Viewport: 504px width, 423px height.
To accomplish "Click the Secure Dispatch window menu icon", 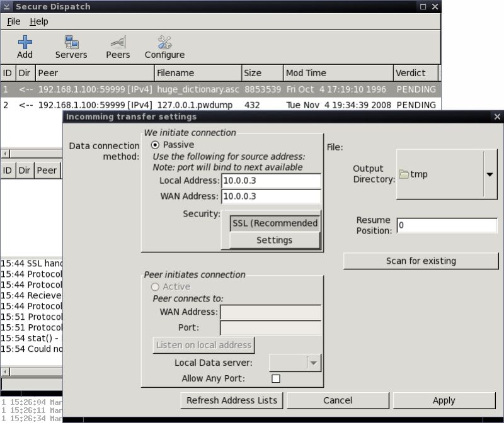I will click(6, 6).
